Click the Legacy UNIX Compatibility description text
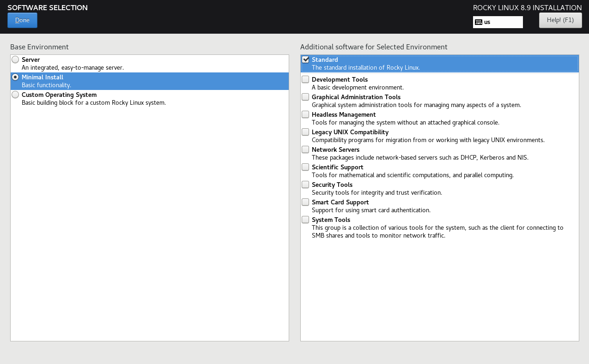 (428, 140)
